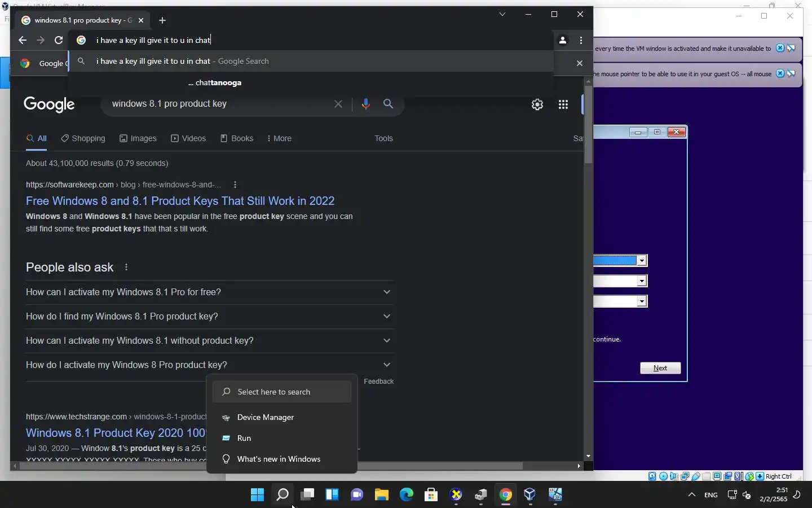Open Tools under Google search
812x508 pixels.
383,138
